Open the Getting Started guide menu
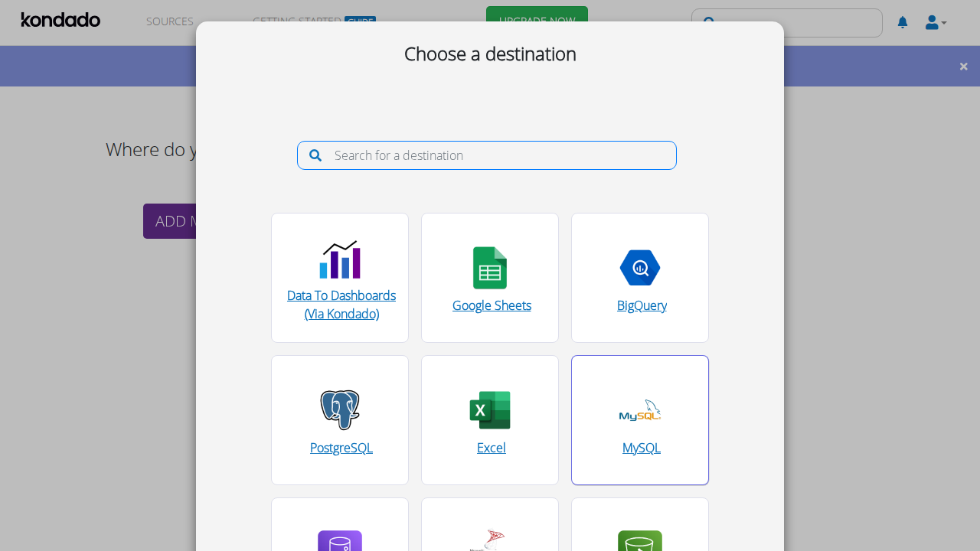This screenshot has height=551, width=980. (314, 21)
